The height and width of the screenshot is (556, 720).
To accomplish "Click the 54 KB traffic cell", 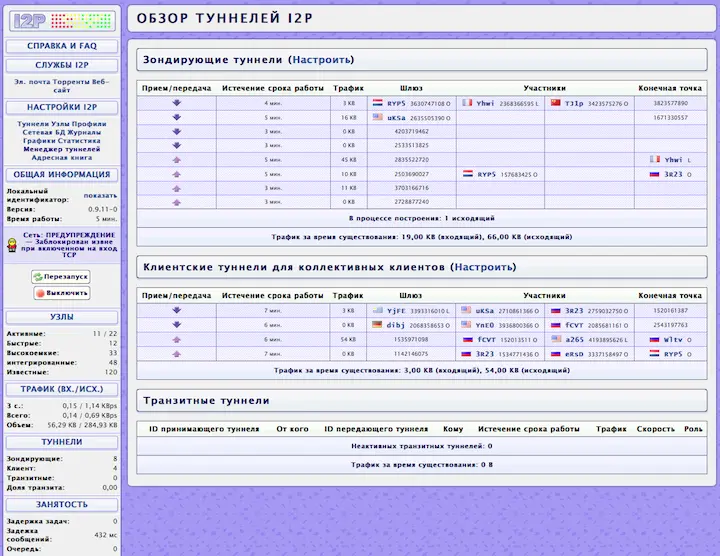I will 349,339.
